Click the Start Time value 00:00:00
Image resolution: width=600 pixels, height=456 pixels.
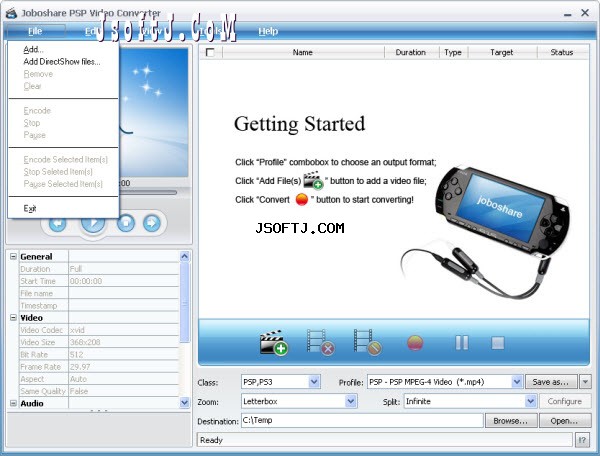pos(124,281)
